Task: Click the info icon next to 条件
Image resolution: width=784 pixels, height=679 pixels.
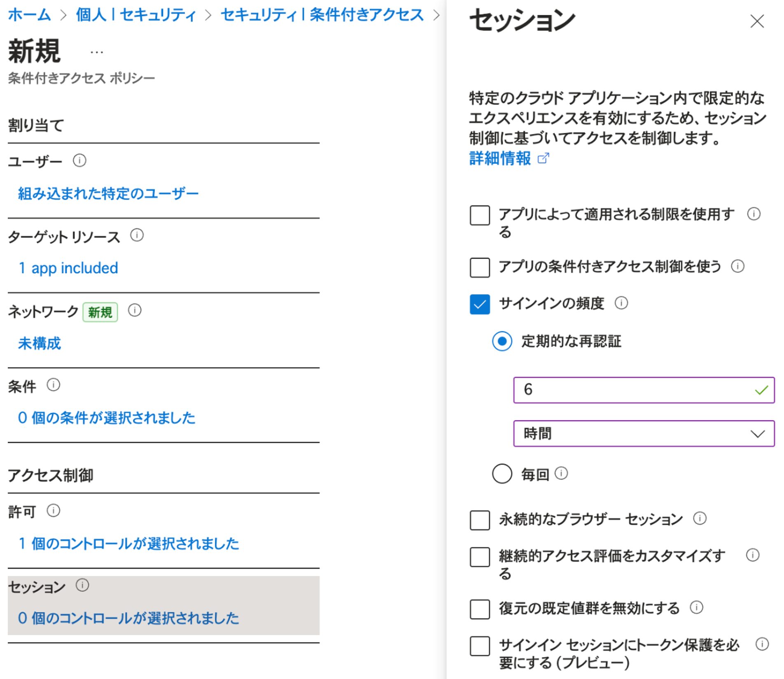Action: pos(53,385)
